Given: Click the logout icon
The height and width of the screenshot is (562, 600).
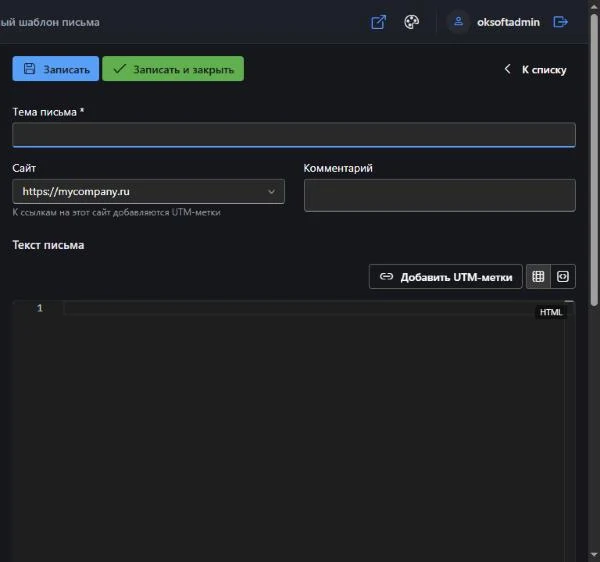Looking at the screenshot, I should [x=561, y=22].
